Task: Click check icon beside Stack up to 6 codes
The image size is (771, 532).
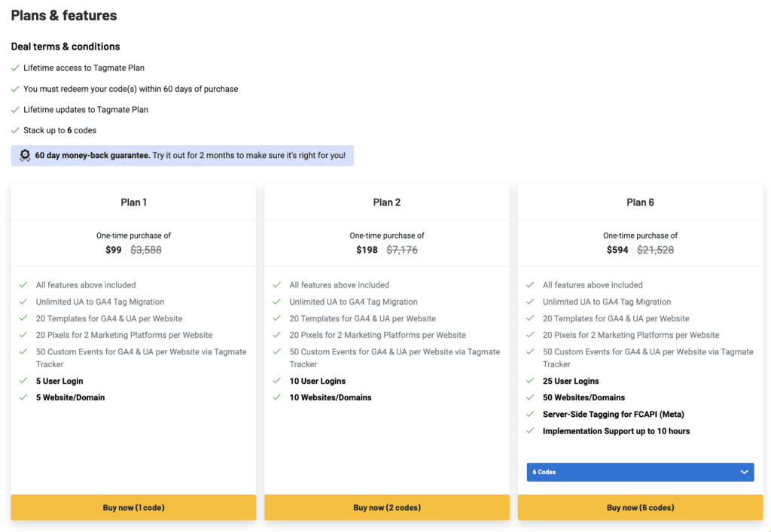Action: pyautogui.click(x=15, y=130)
